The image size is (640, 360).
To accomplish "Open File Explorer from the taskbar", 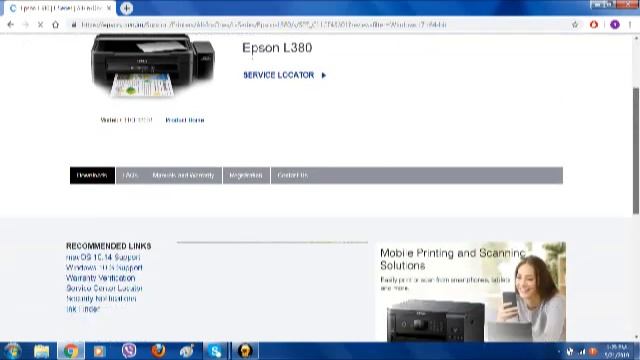I will tap(42, 351).
